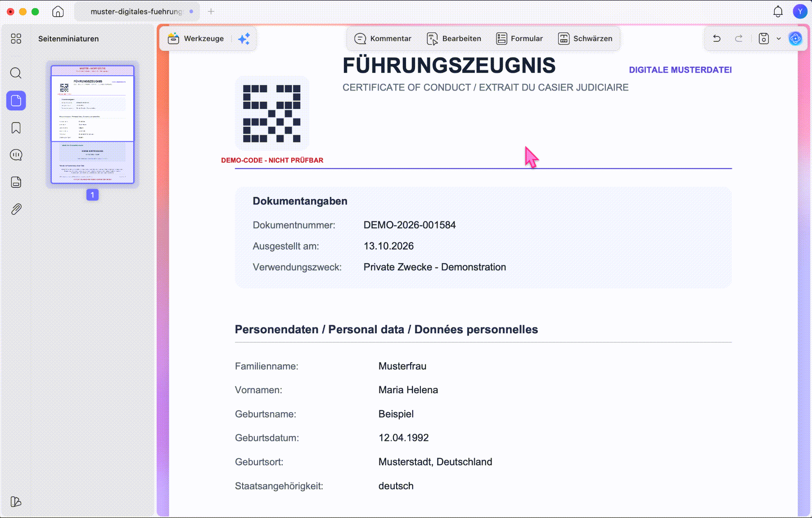812x518 pixels.
Task: Select the muster-digitales-fuehrung document tab
Action: coord(137,11)
